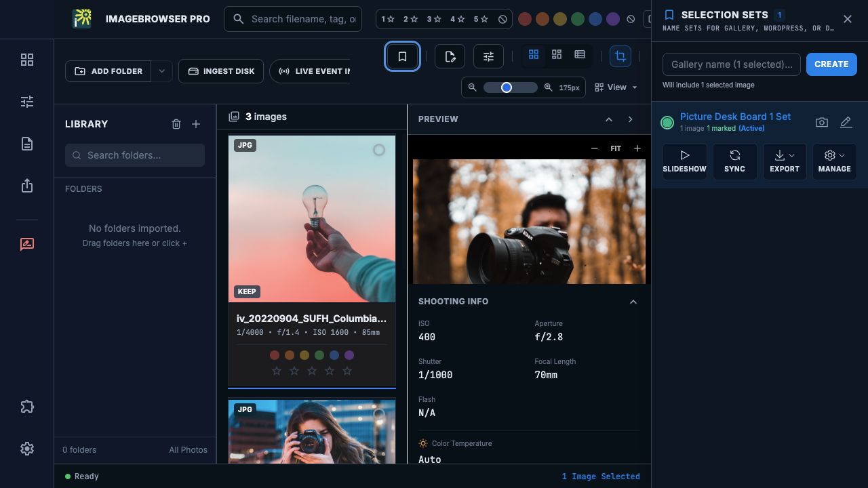Clear the color label filter
This screenshot has width=868, height=488.
(631, 19)
